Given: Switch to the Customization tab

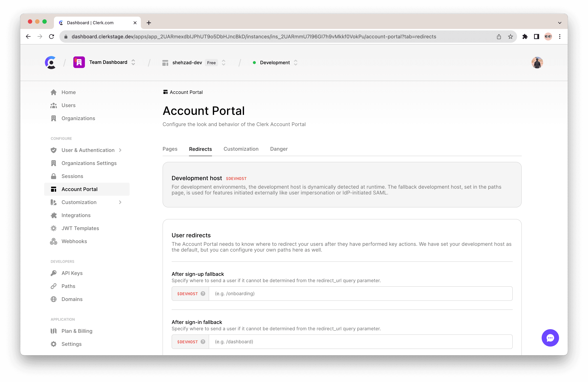Looking at the screenshot, I should (x=241, y=149).
